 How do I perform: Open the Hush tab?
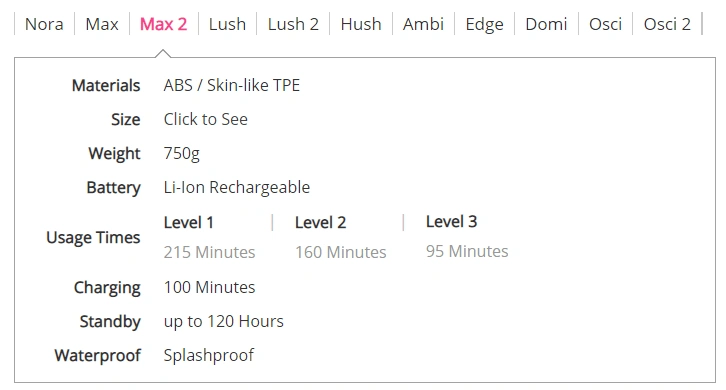pyautogui.click(x=361, y=24)
